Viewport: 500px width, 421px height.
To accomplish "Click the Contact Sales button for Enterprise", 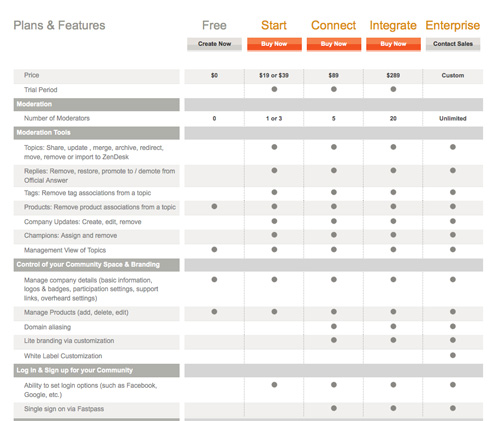I will (x=453, y=44).
